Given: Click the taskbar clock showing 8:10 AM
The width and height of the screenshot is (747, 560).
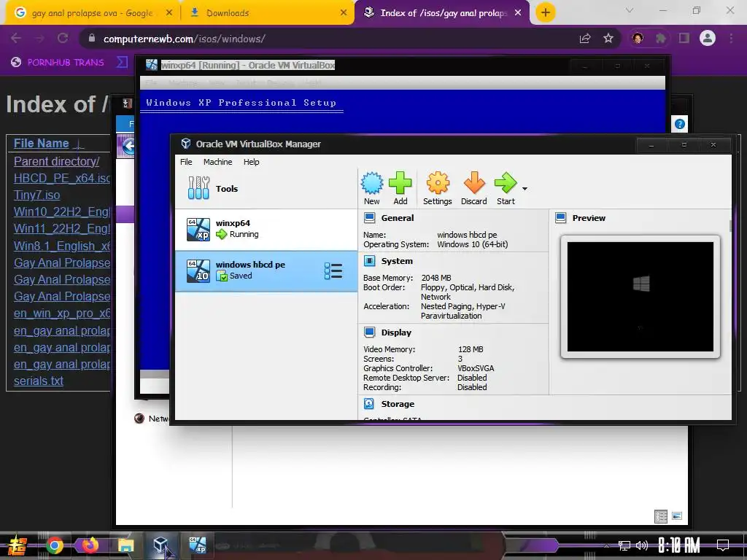Looking at the screenshot, I should coord(679,545).
